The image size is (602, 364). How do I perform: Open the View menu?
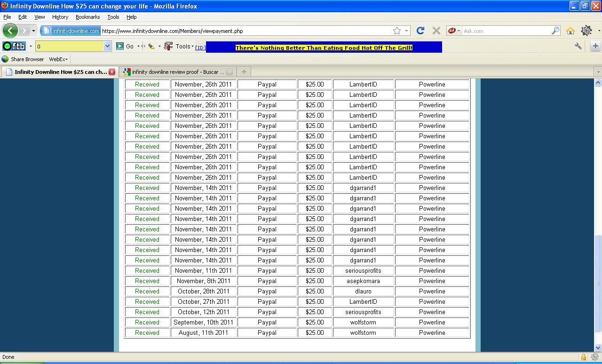click(x=40, y=17)
